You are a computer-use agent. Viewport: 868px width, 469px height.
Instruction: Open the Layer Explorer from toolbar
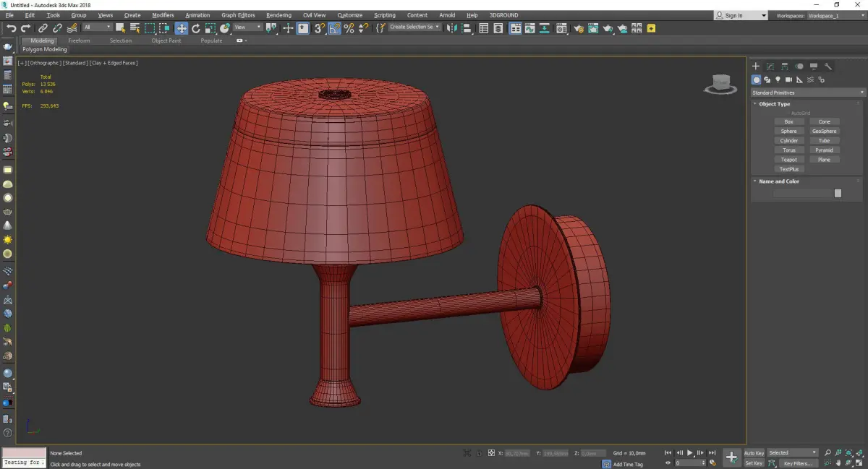click(498, 28)
